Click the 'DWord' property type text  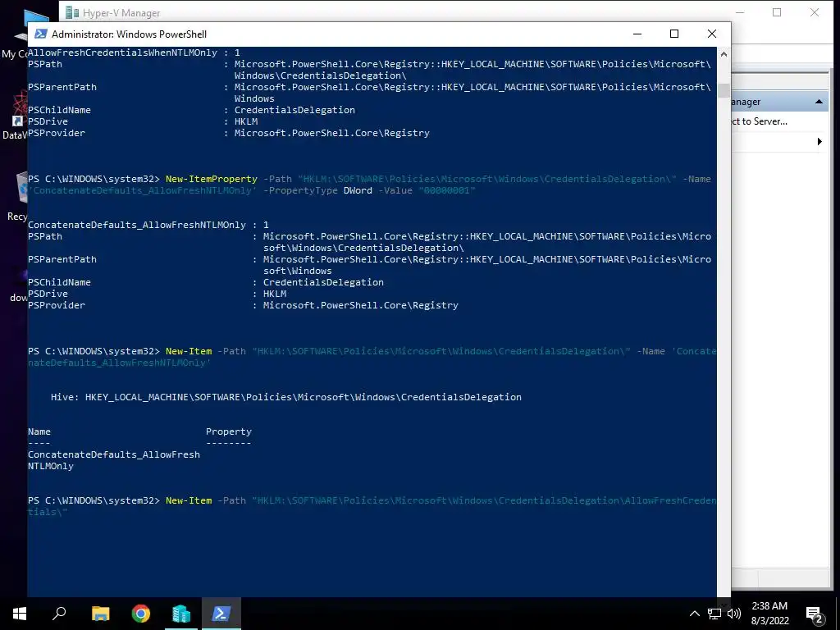click(x=358, y=190)
